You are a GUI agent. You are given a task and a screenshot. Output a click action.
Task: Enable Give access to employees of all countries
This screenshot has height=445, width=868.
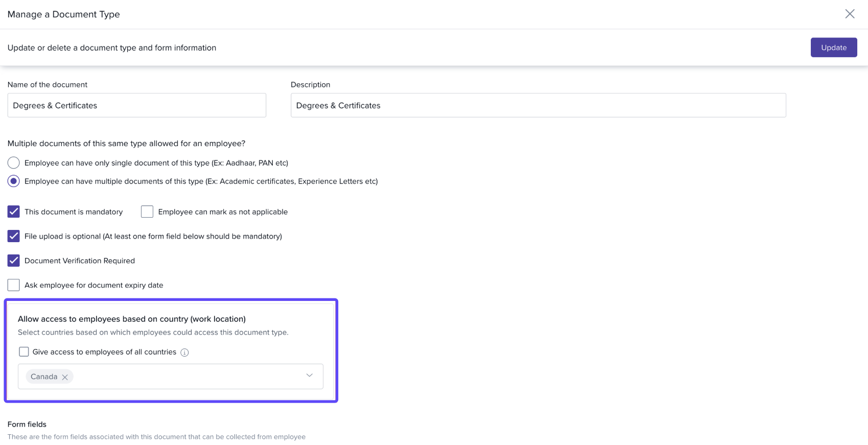[x=24, y=352]
